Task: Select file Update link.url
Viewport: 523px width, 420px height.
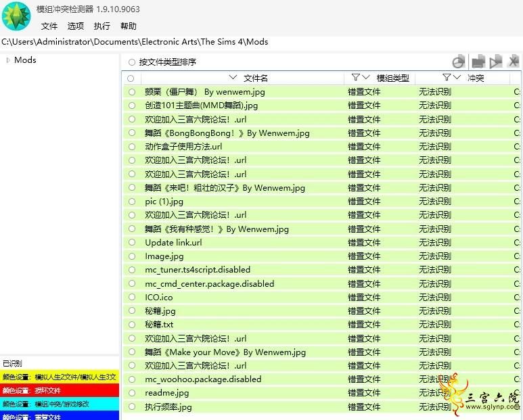Action: click(173, 242)
